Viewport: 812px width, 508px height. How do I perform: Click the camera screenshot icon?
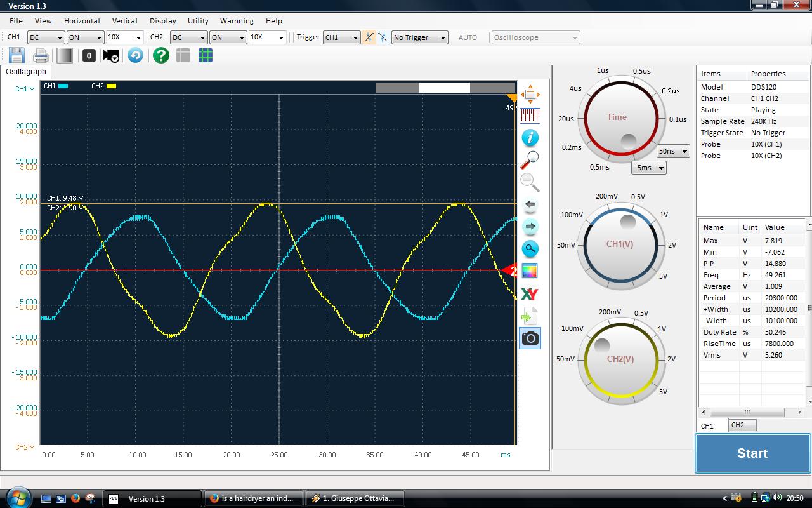530,338
